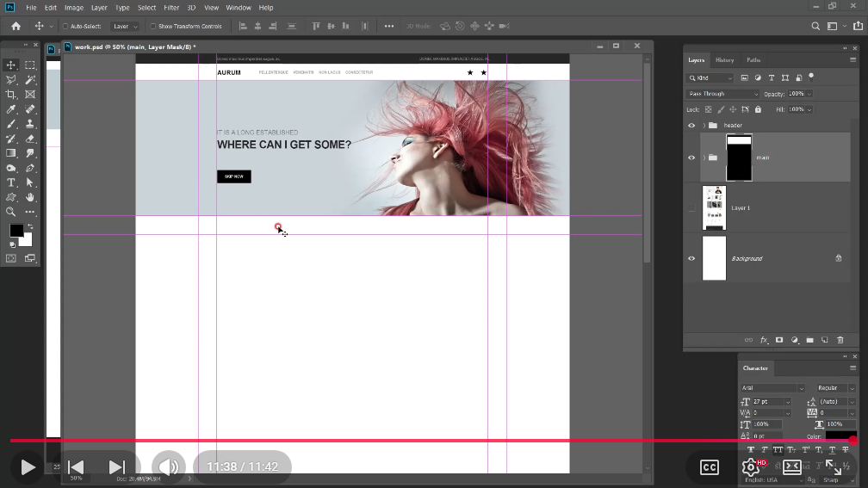868x488 pixels.
Task: Expand the header group chevron
Action: pyautogui.click(x=704, y=126)
